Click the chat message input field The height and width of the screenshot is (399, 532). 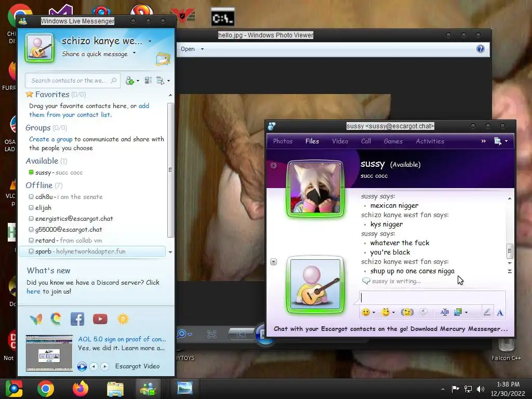432,298
